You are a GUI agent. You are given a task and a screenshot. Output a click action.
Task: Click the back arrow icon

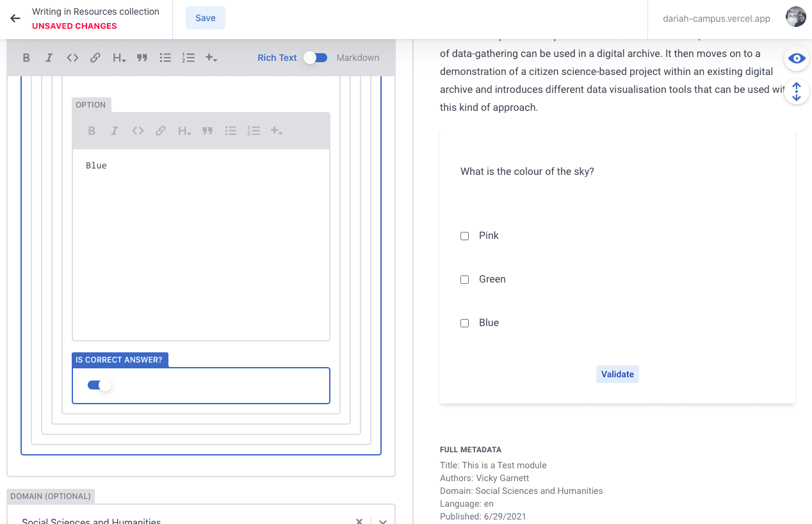point(15,19)
